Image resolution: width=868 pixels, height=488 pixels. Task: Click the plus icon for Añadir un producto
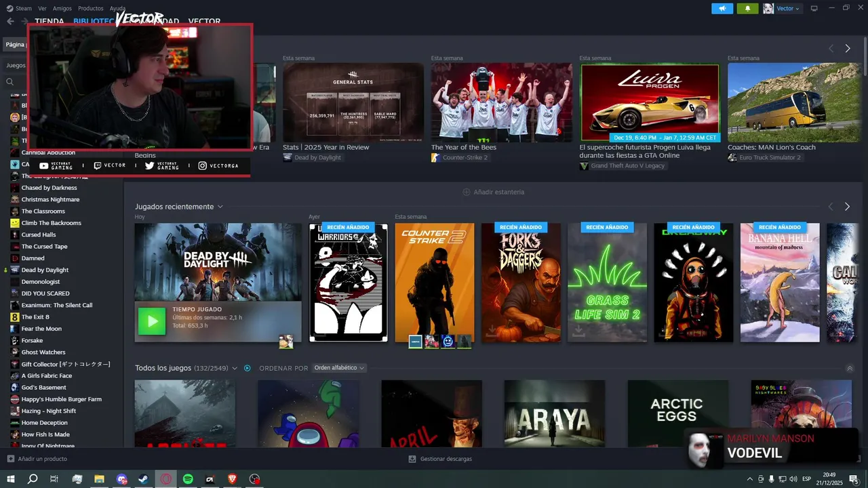point(10,459)
